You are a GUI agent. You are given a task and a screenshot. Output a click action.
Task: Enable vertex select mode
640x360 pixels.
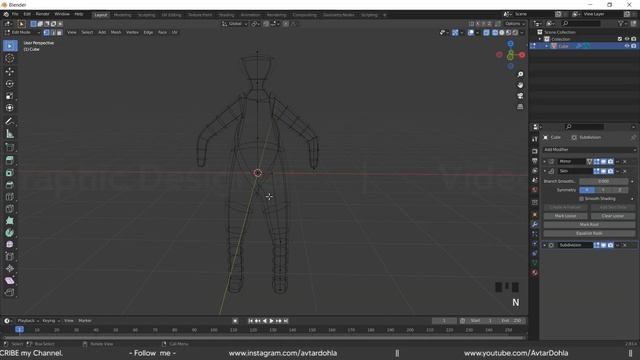(47, 32)
